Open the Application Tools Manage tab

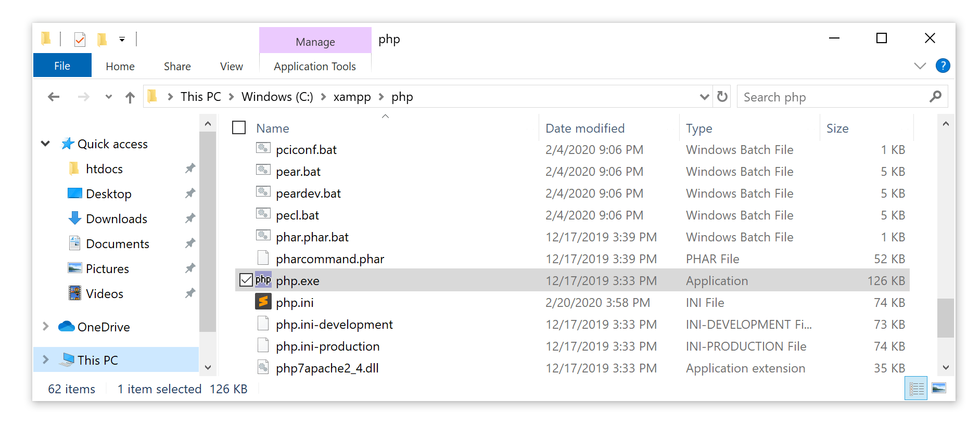click(314, 41)
